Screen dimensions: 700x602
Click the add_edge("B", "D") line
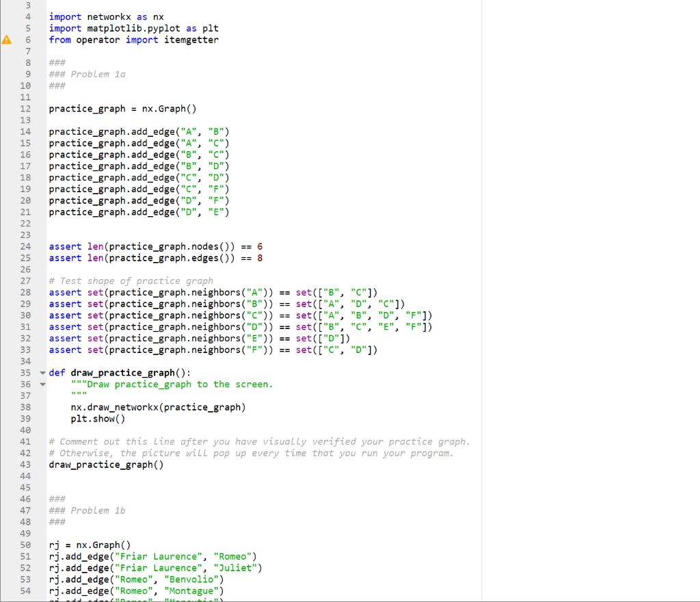coord(139,166)
